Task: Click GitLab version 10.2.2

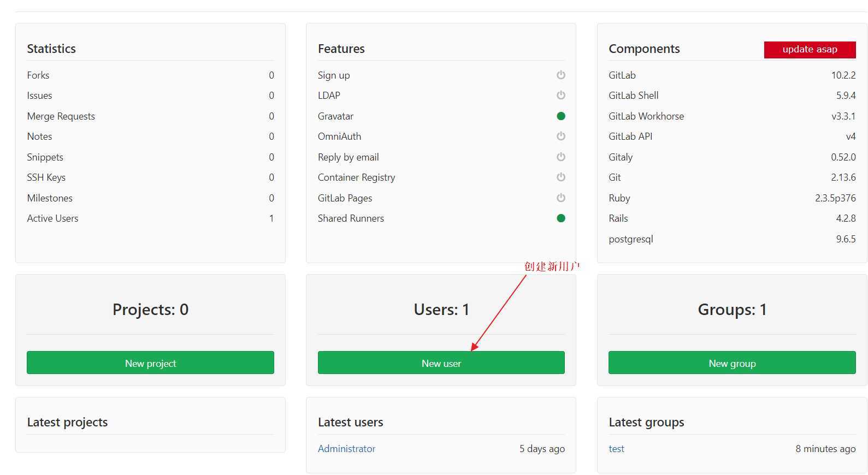Action: [x=843, y=75]
